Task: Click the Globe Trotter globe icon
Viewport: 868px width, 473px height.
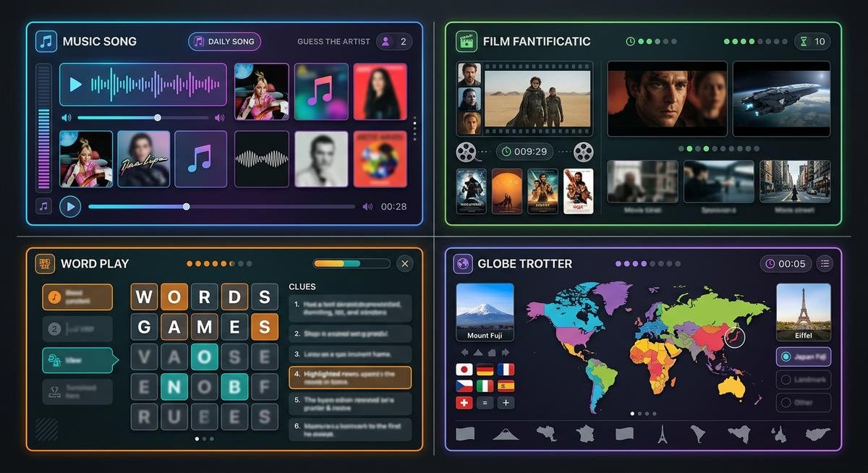Action: tap(463, 263)
